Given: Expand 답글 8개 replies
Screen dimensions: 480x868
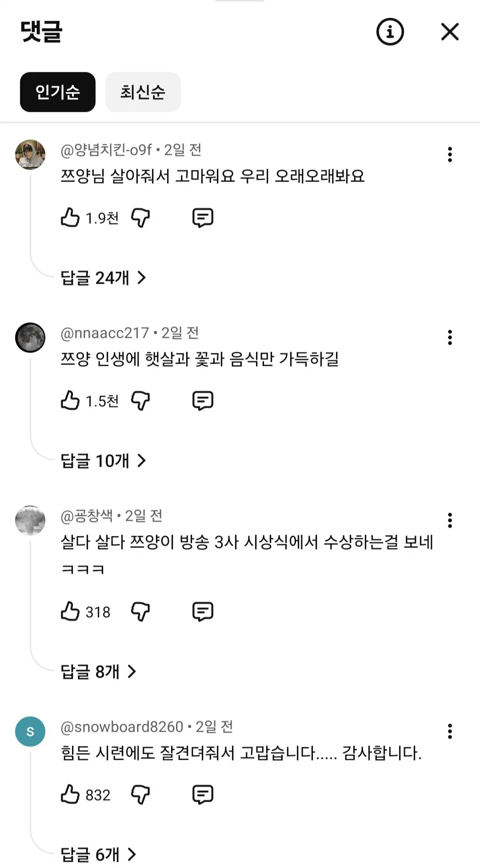Looking at the screenshot, I should [98, 672].
